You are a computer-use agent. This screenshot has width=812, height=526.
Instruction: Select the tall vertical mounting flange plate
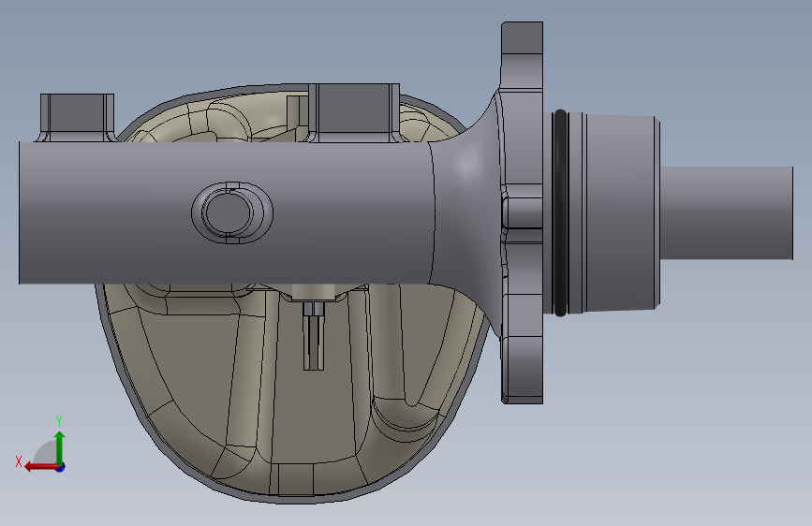[x=522, y=212]
